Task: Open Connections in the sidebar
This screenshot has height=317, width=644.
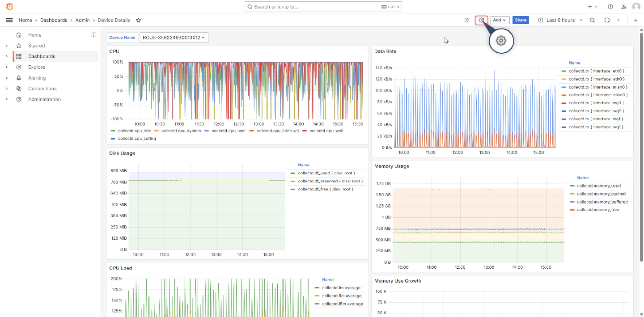Action: point(42,89)
